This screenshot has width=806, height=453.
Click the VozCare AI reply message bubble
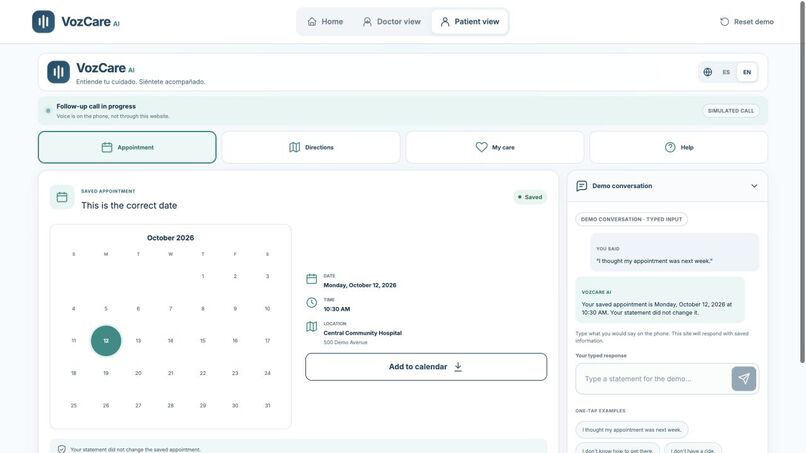click(x=660, y=300)
